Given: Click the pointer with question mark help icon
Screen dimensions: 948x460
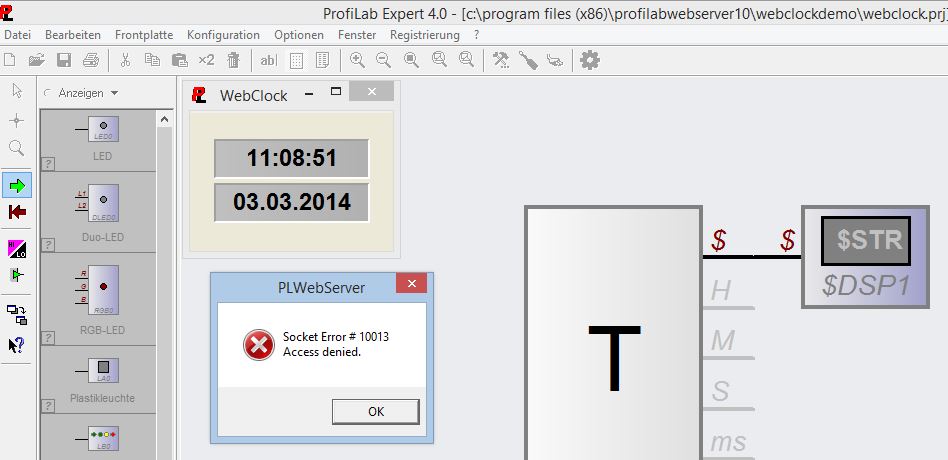Looking at the screenshot, I should 17,345.
